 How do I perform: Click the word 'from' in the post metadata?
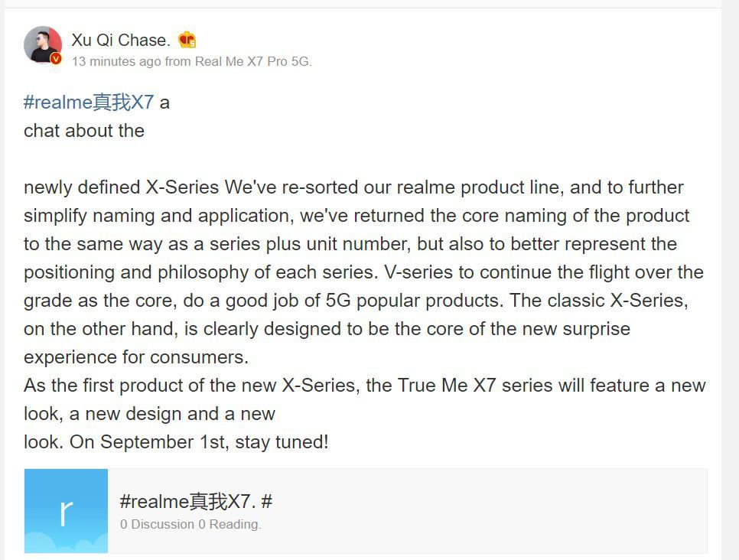click(x=177, y=61)
